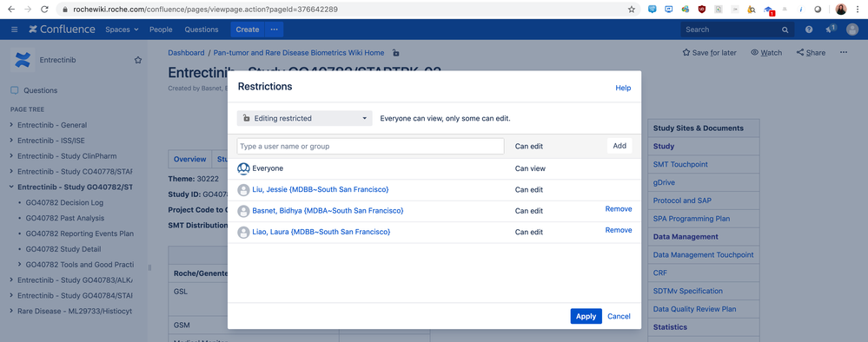Open the Spaces dropdown menu
868x342 pixels.
(x=122, y=30)
